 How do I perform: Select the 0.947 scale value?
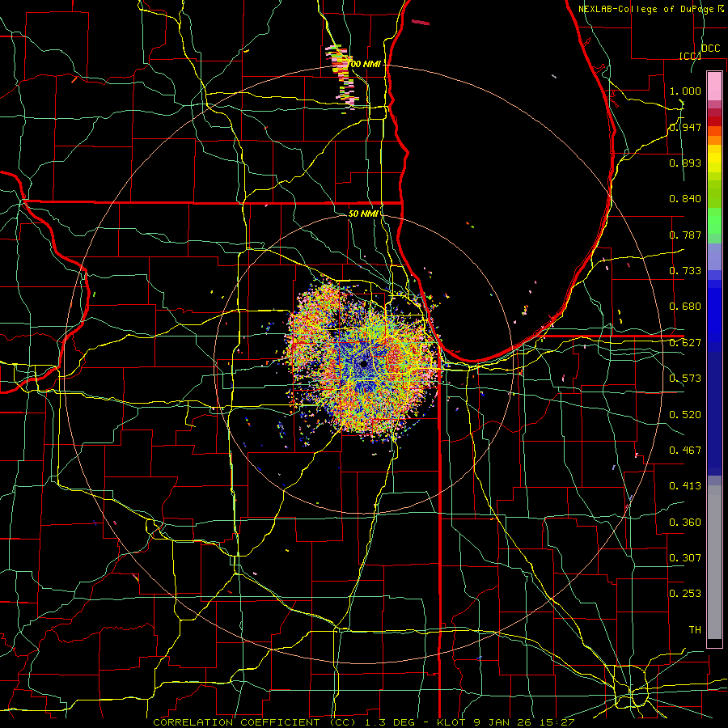pos(685,127)
